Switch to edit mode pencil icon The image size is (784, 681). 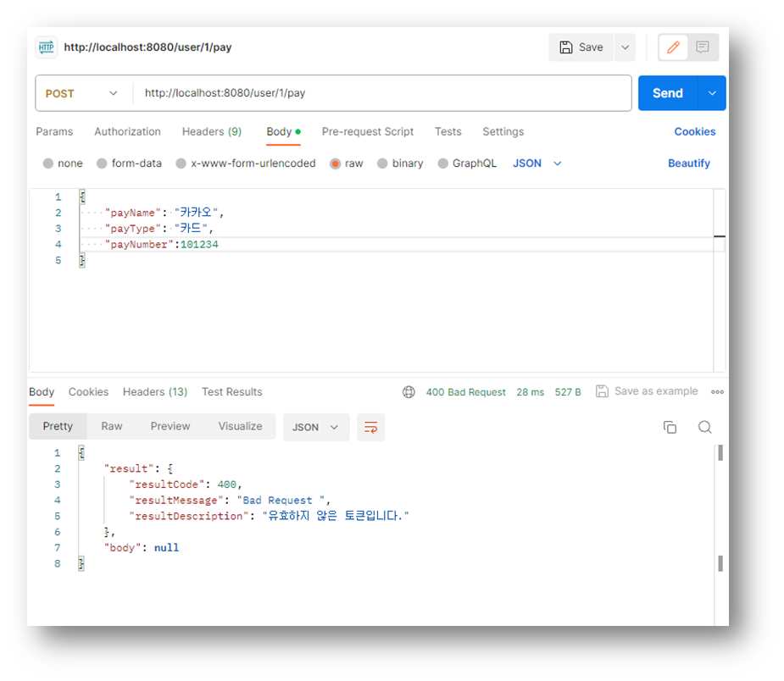pos(673,47)
